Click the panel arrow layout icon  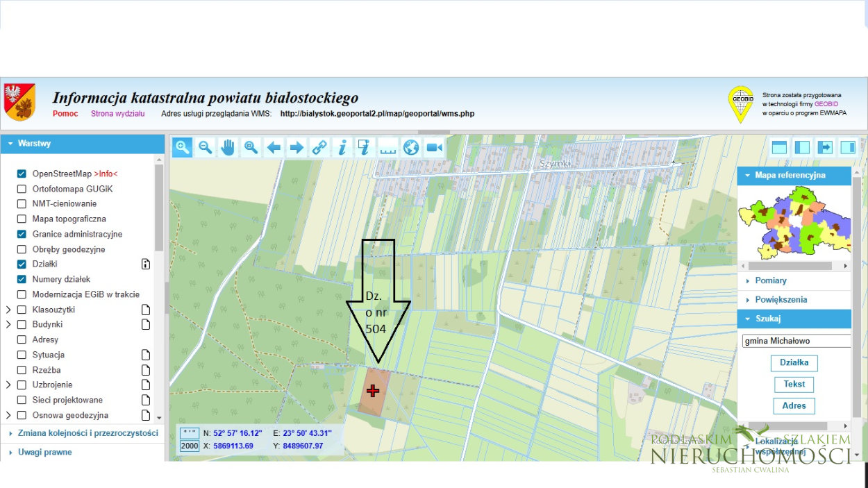[x=825, y=146]
